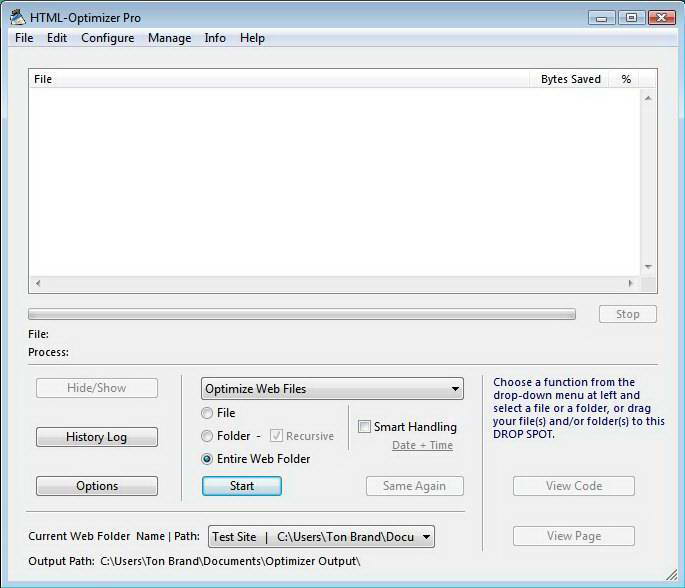
Task: Click the file list scroll left arrow
Action: click(38, 283)
